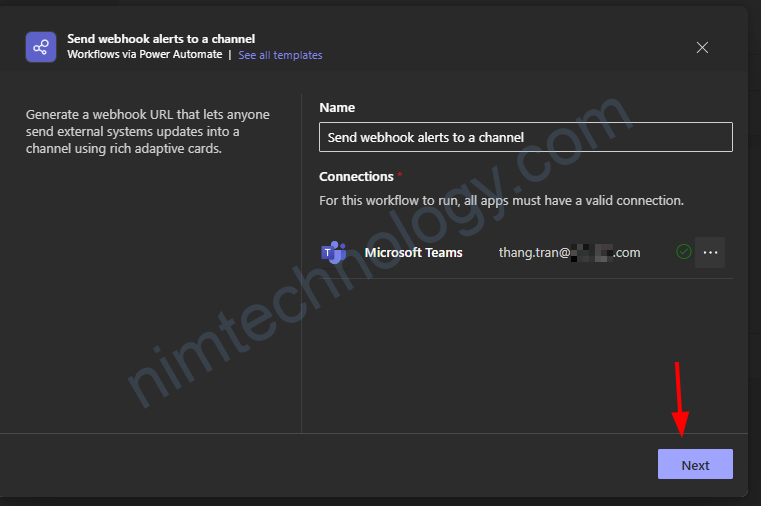761x506 pixels.
Task: Click the vertical divider between the panes
Action: point(302,260)
